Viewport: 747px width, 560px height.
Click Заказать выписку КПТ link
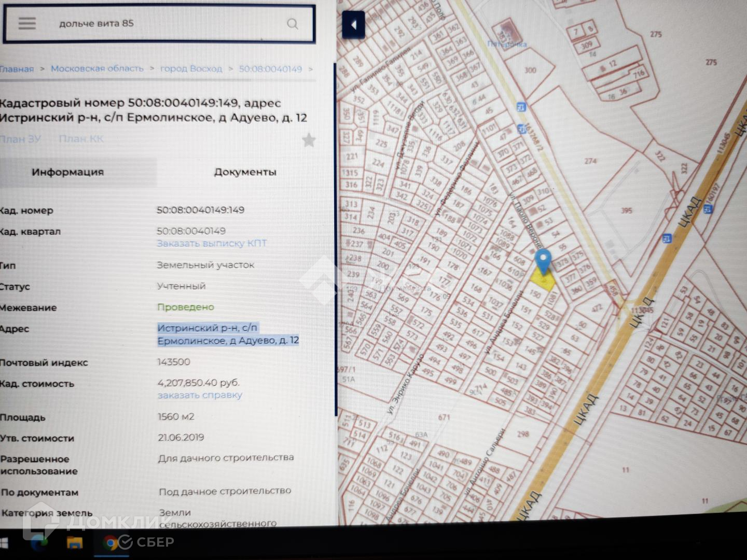(212, 243)
